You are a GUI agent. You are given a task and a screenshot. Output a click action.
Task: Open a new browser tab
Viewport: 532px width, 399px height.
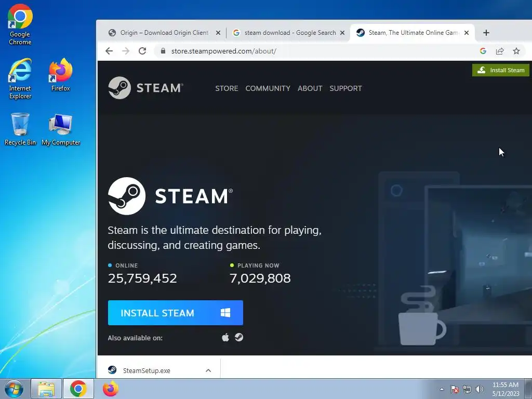(x=486, y=33)
